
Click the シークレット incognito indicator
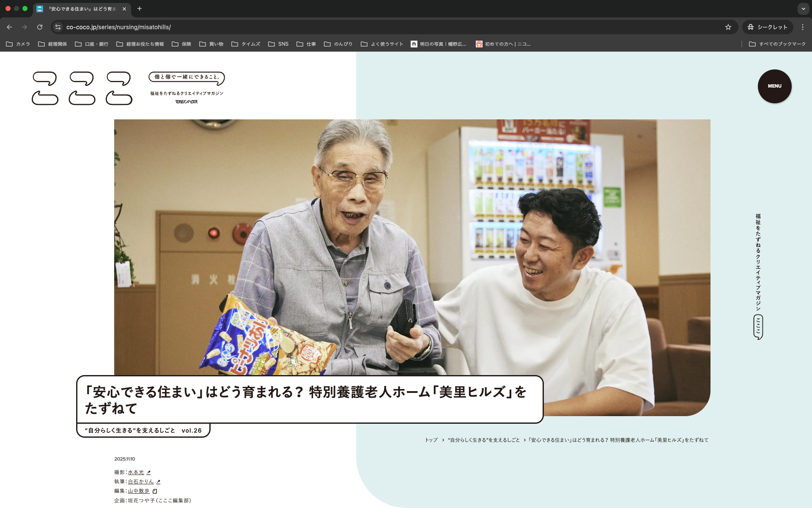pos(768,27)
